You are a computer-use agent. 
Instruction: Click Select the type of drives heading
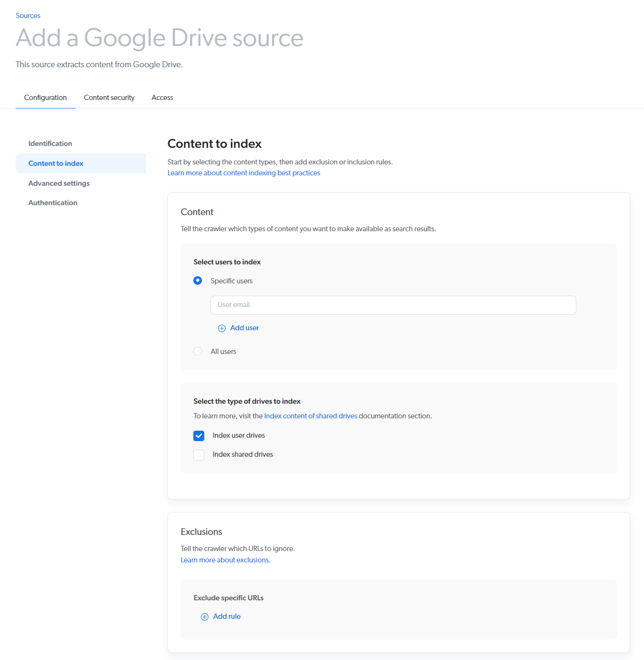coord(247,401)
